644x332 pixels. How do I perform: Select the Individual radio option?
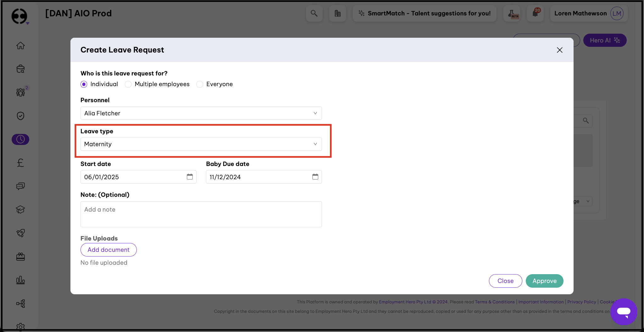pos(84,84)
